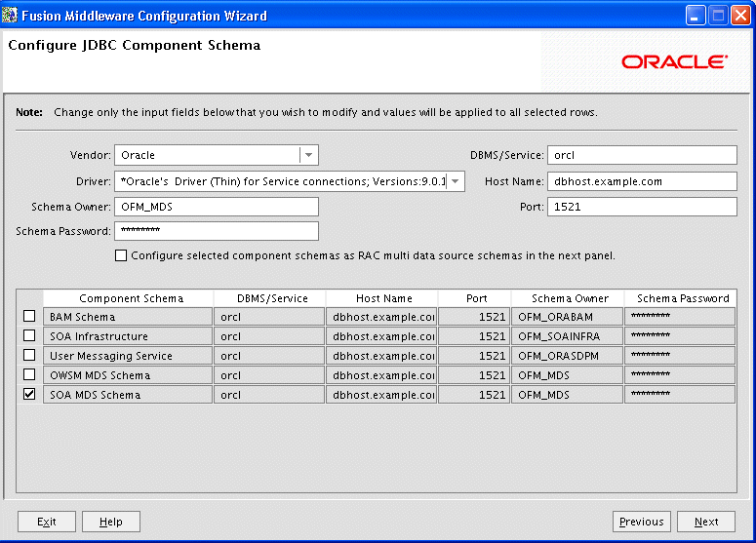Click the DBMS/Service input field
Viewport: 756px width, 543px height.
642,155
